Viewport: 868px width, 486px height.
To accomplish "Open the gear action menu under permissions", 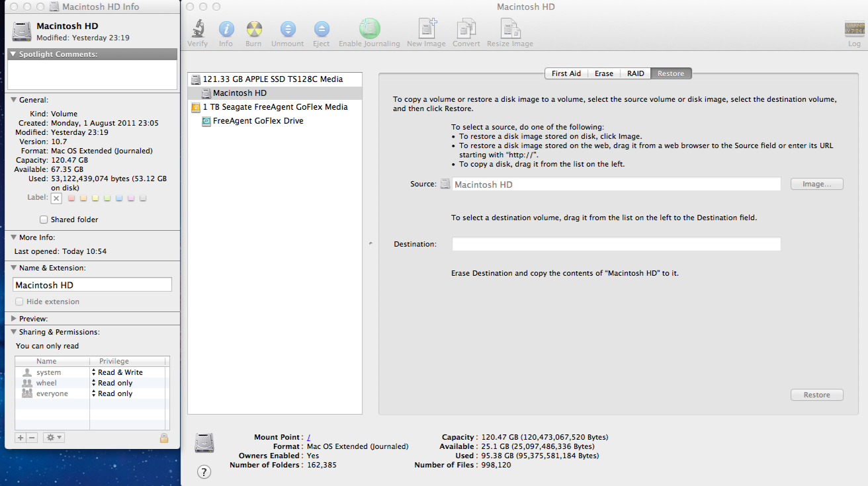I will [54, 438].
